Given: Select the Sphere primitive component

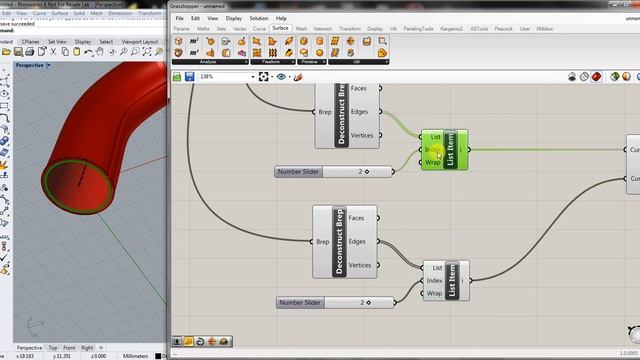Looking at the screenshot, I should 320,53.
